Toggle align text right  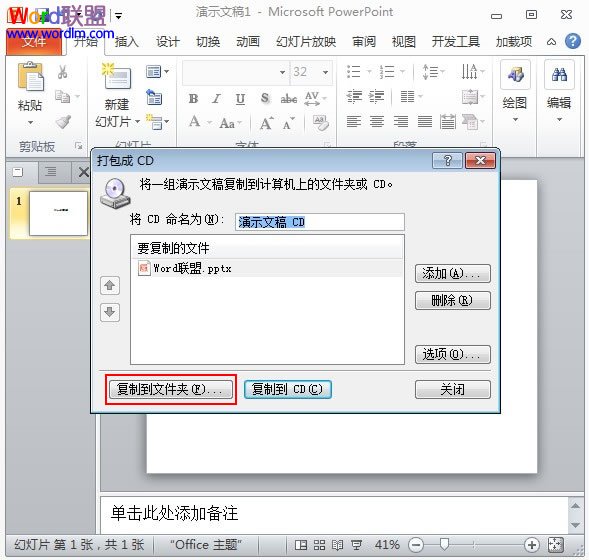click(x=400, y=122)
